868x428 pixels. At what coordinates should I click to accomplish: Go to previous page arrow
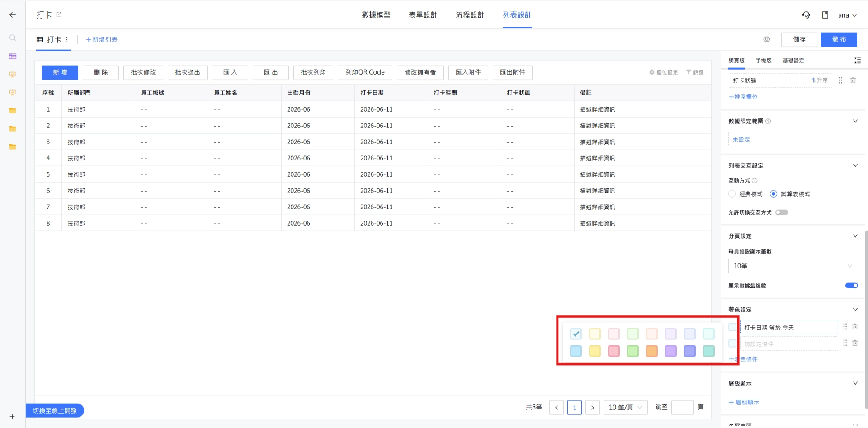(557, 408)
